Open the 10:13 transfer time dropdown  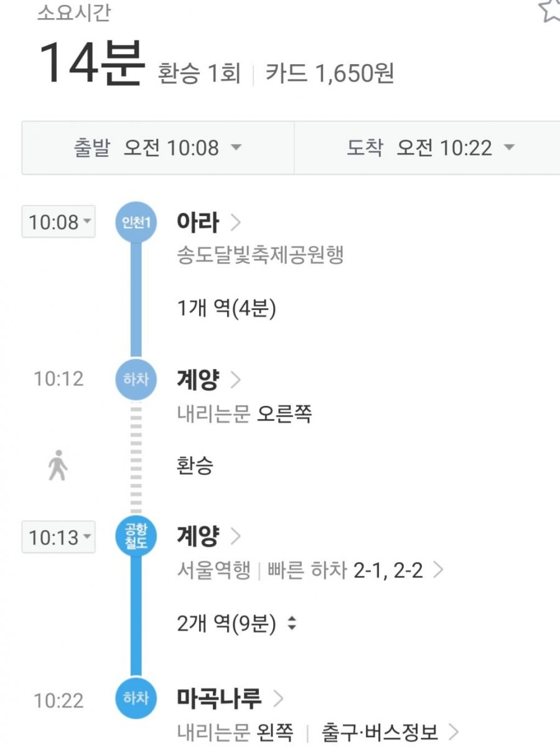(58, 537)
